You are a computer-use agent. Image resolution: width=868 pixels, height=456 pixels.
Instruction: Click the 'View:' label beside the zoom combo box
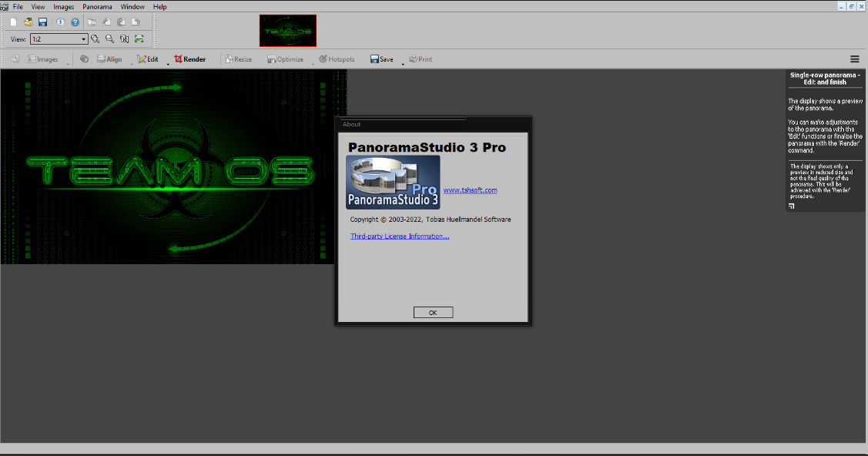18,39
